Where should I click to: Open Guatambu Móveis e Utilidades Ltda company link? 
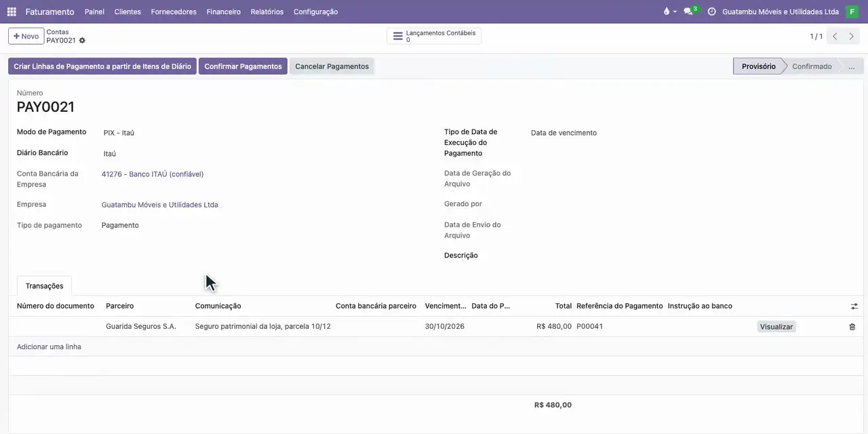point(160,205)
